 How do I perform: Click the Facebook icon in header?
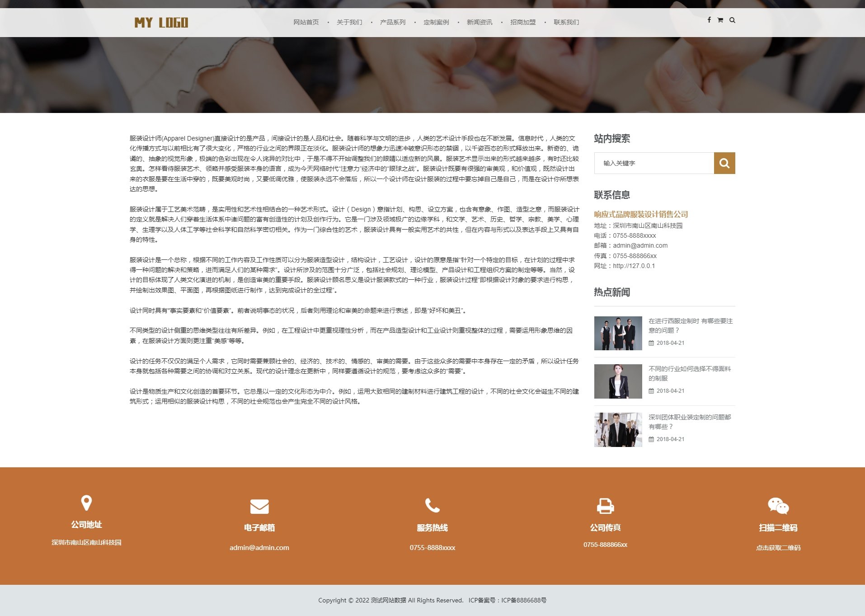coord(709,20)
